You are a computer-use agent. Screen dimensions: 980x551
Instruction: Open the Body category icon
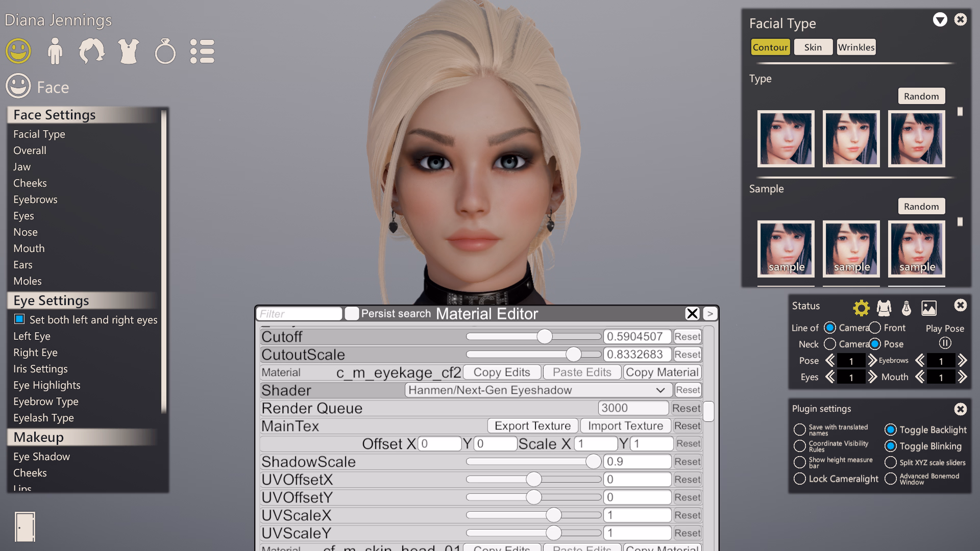[x=55, y=52]
